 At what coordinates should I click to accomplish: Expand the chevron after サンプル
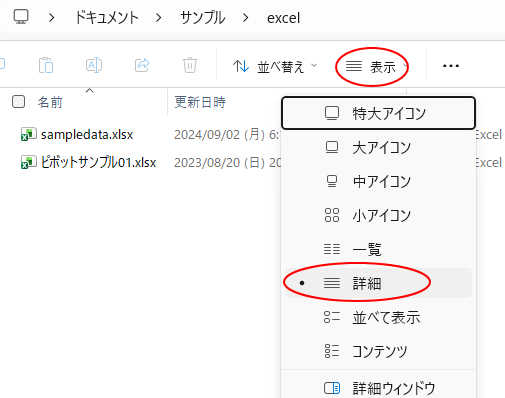click(246, 18)
